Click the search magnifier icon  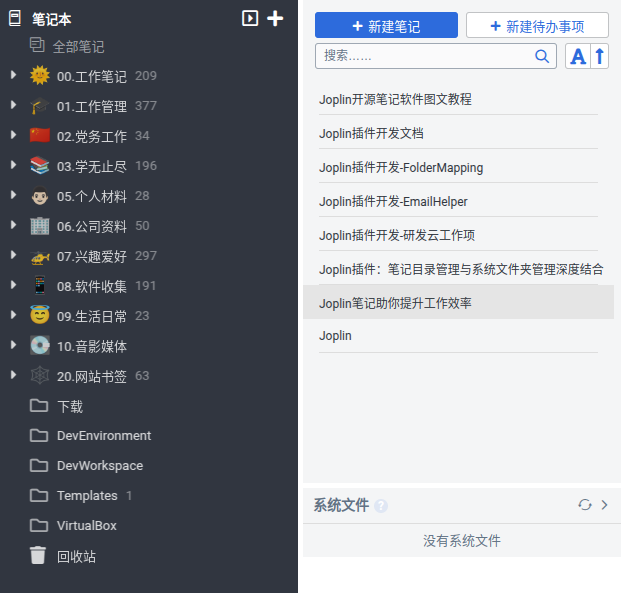tap(542, 56)
